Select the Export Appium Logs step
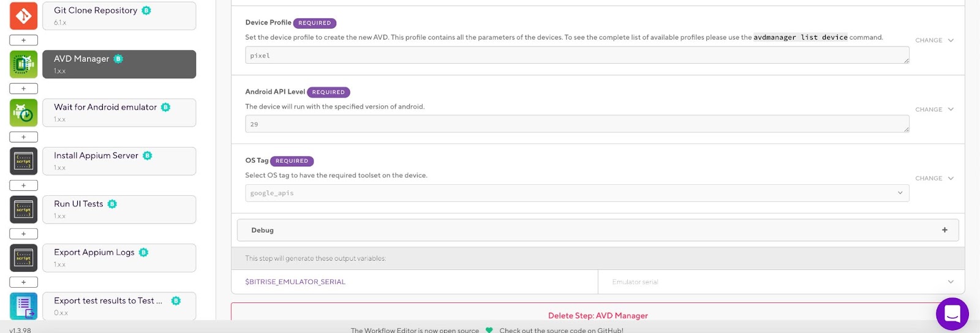The image size is (980, 333). [119, 258]
